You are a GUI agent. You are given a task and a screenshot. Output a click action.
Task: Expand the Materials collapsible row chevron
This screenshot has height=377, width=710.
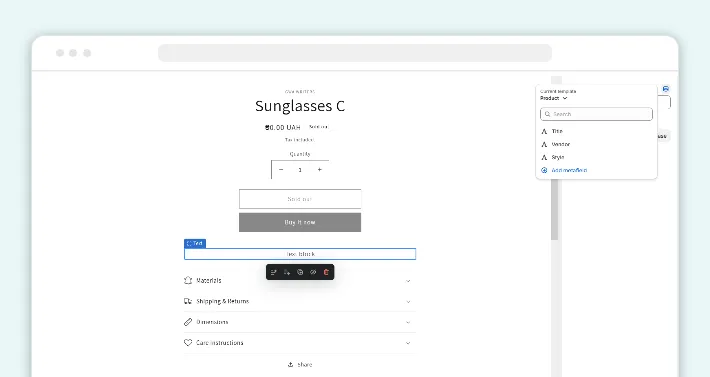[408, 281]
